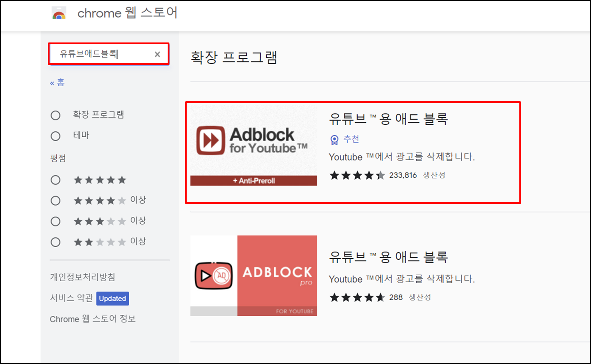Screen dimensions: 591x364
Task: Click the 추천 badge icon on Adblock for Youtube
Action: click(334, 139)
